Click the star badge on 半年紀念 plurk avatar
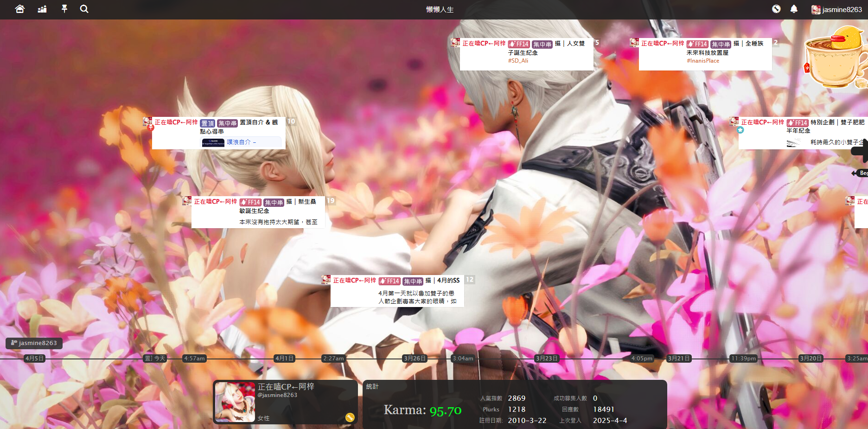 tap(740, 130)
